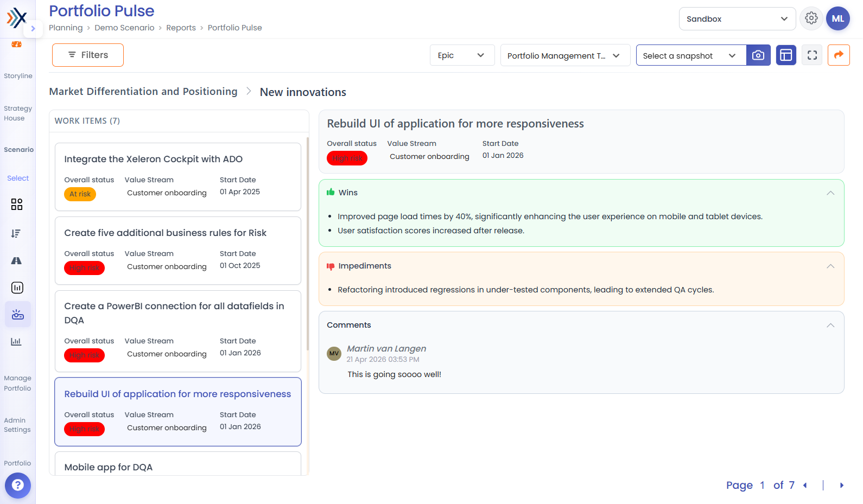863x504 pixels.
Task: Click the green thumbs-up Wins icon
Action: point(331,192)
